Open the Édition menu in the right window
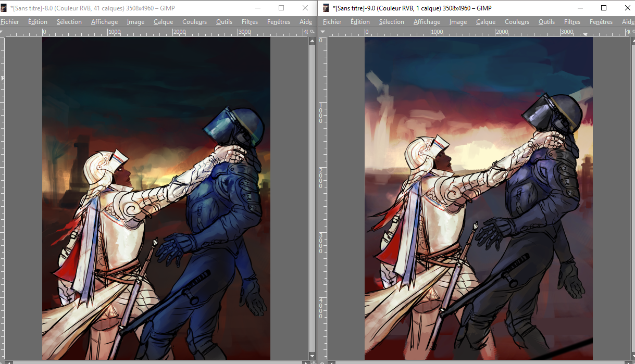The image size is (635, 364). (360, 22)
